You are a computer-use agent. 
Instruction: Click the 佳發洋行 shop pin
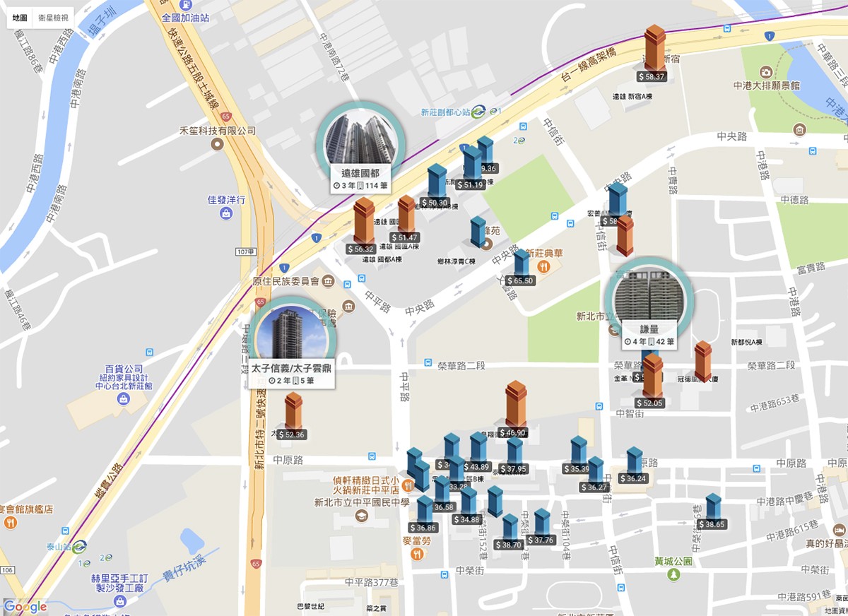(x=226, y=213)
